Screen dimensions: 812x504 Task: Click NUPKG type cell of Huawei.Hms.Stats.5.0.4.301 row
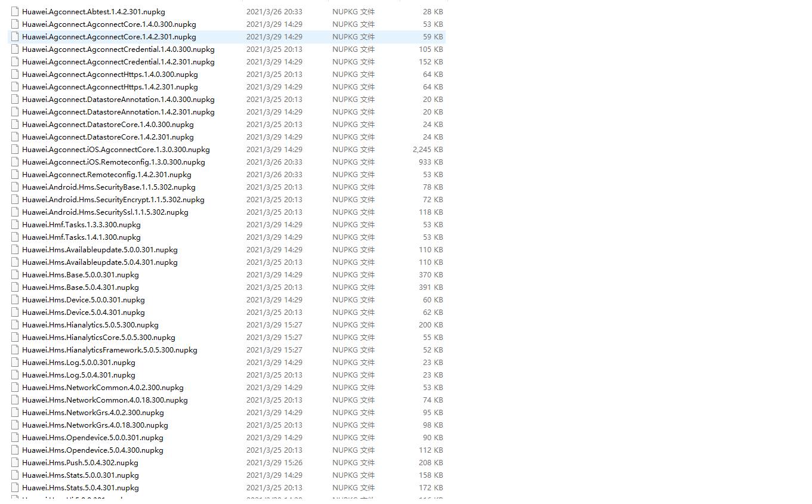[354, 487]
